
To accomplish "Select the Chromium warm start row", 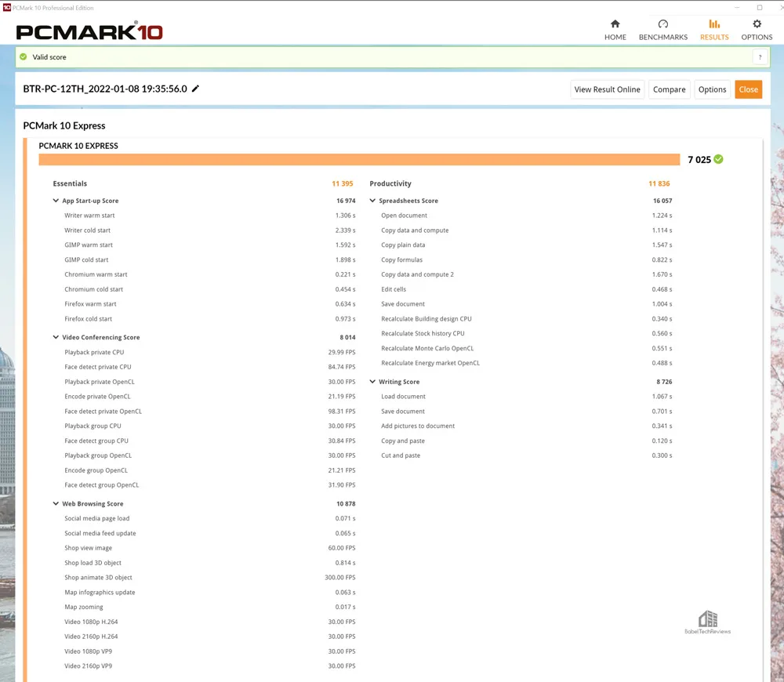I will point(209,274).
